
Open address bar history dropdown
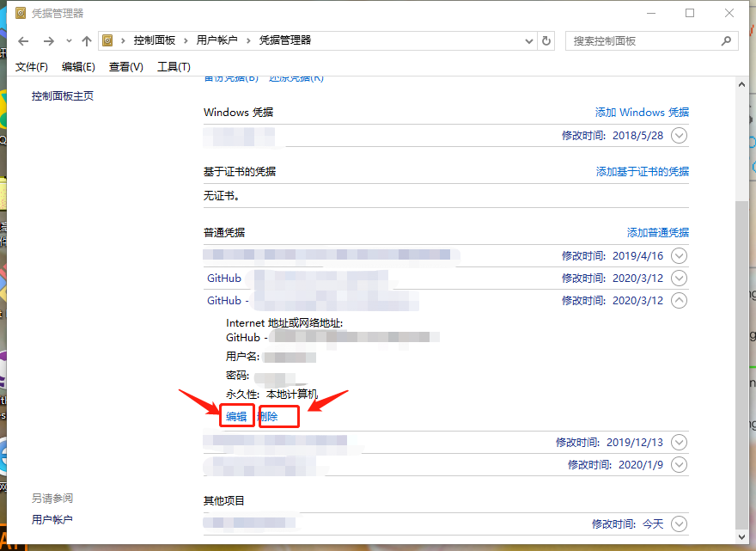click(529, 41)
